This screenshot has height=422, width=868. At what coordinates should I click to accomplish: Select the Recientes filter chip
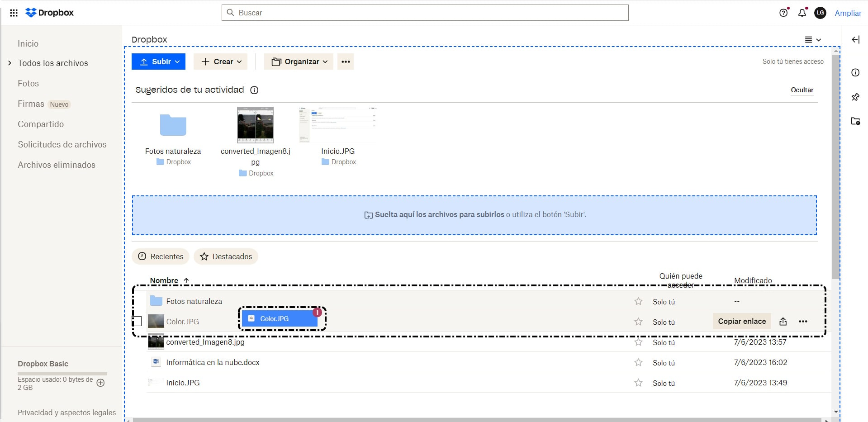(x=161, y=256)
